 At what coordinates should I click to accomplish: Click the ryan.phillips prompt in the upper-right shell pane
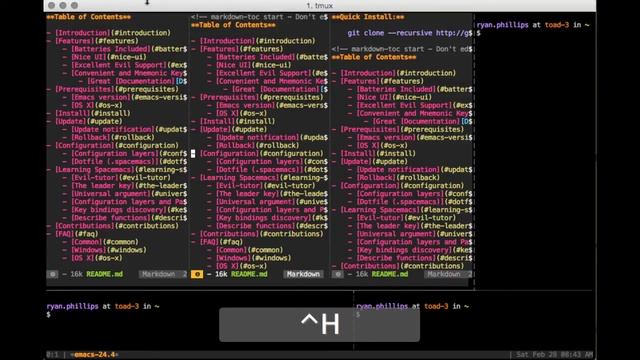coord(502,25)
